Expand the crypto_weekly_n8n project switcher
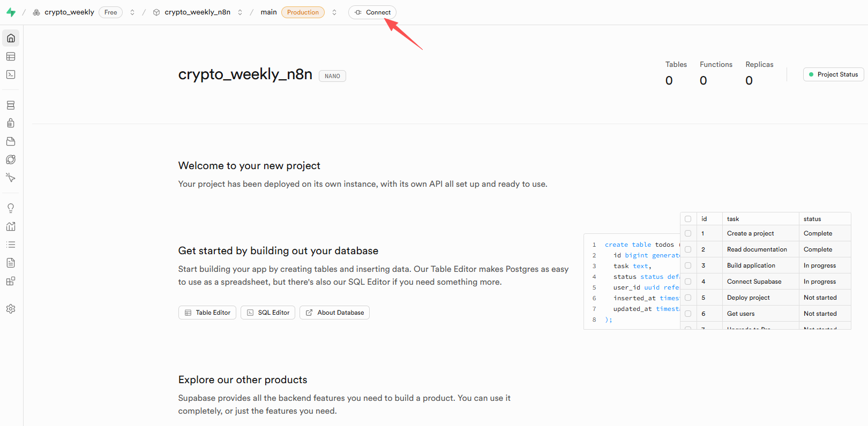Viewport: 868px width, 426px height. pos(240,12)
